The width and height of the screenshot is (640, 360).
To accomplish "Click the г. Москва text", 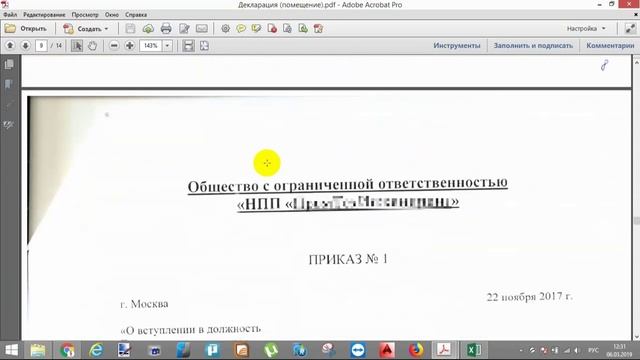I will tap(144, 304).
